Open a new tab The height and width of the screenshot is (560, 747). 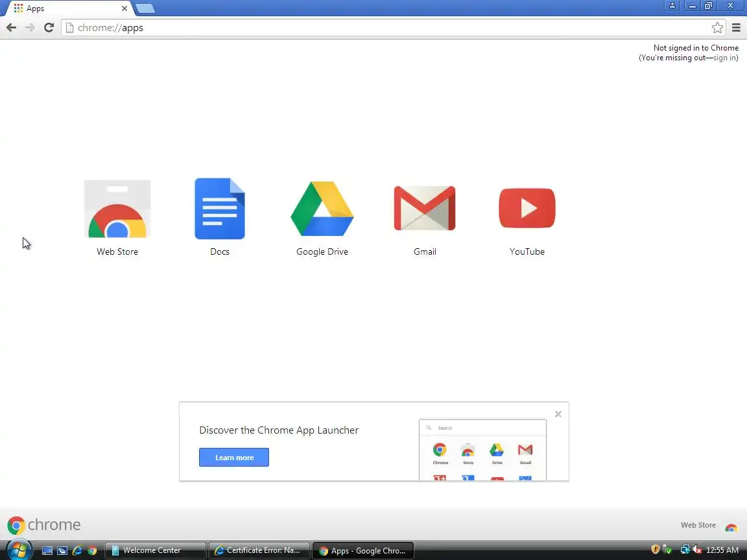tap(145, 8)
